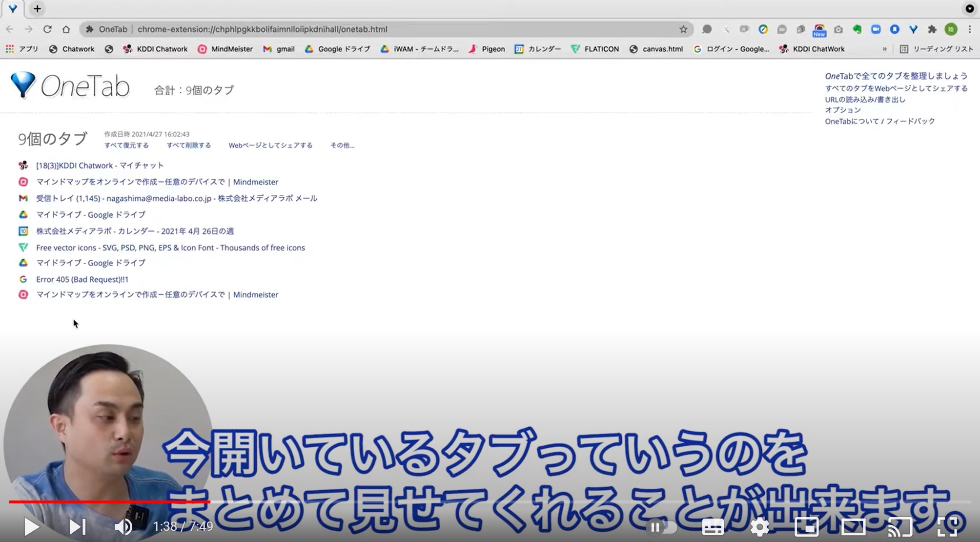Open OneTabについて / フィードバック link

[x=880, y=121]
